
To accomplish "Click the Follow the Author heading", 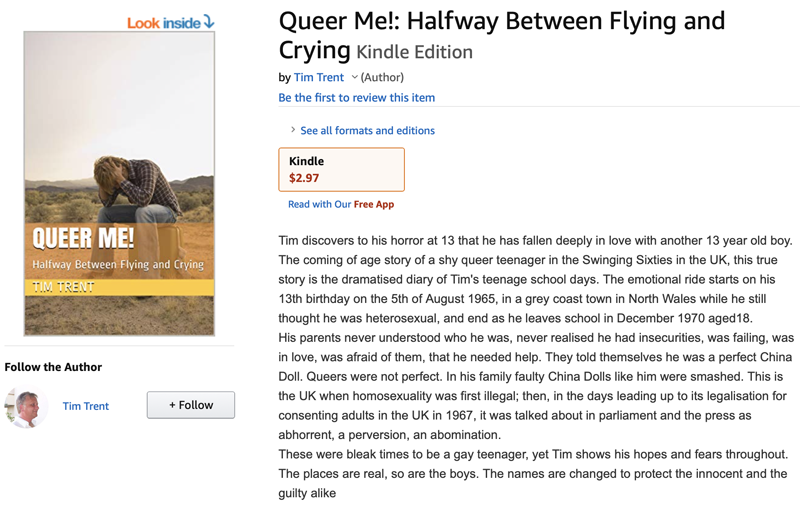I will pyautogui.click(x=53, y=367).
